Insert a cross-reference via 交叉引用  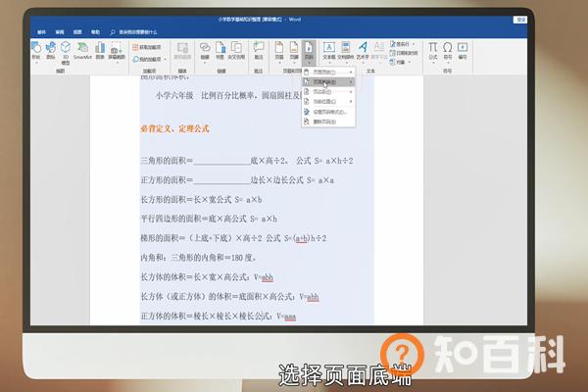236,51
